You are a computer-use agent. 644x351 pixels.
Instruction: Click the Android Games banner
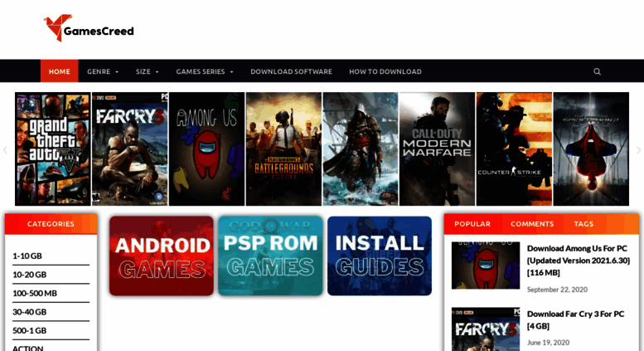click(162, 256)
